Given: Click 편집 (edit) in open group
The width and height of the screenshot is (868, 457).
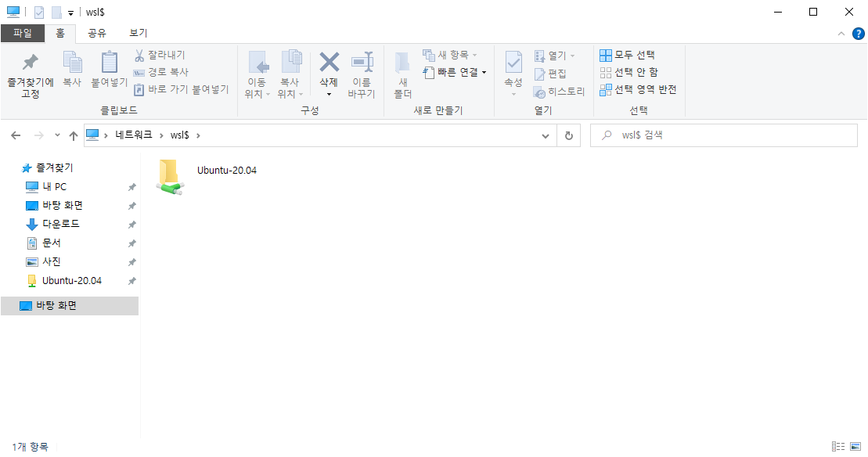Looking at the screenshot, I should pyautogui.click(x=549, y=74).
